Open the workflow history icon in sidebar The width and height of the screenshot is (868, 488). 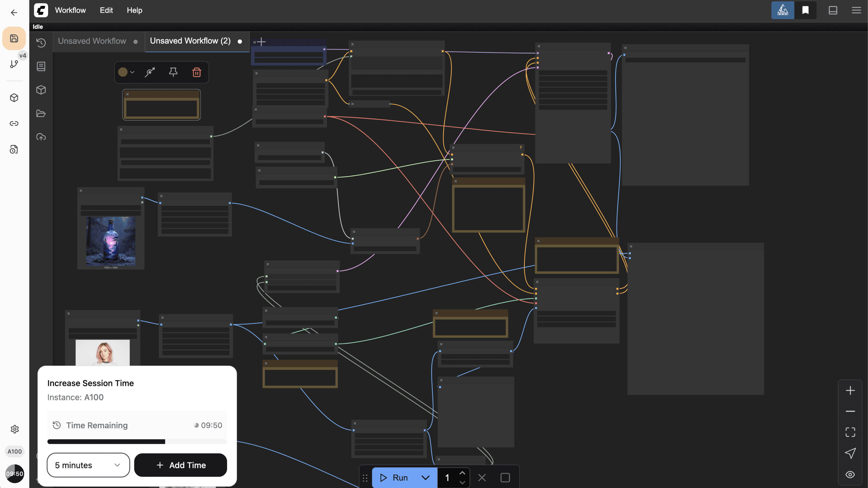point(41,43)
